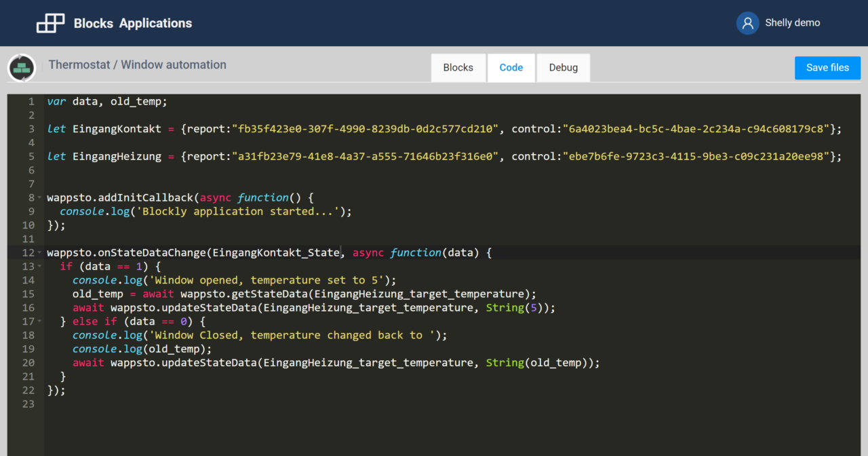Click line number 23 in the gutter
This screenshot has width=868, height=456.
tap(28, 404)
